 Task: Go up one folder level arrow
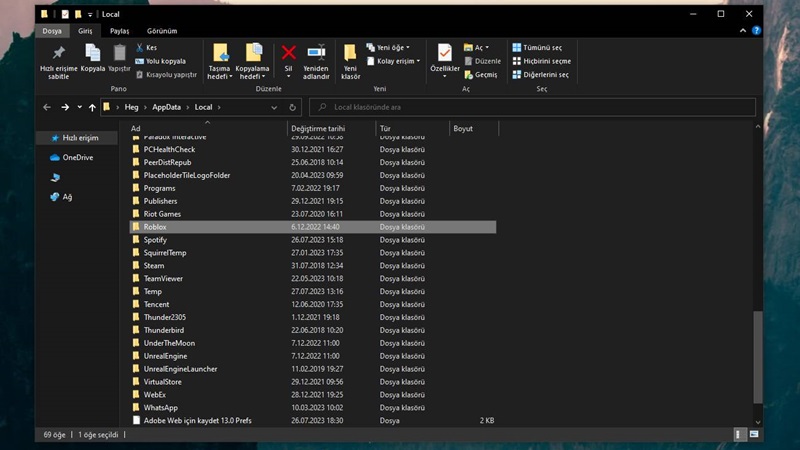point(92,107)
